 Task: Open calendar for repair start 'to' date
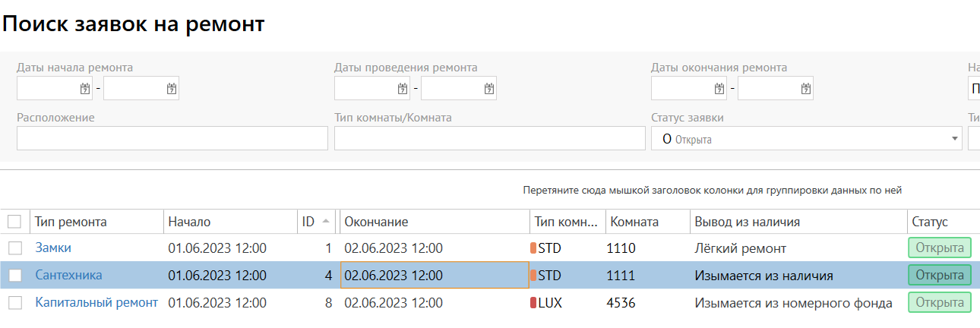point(171,89)
